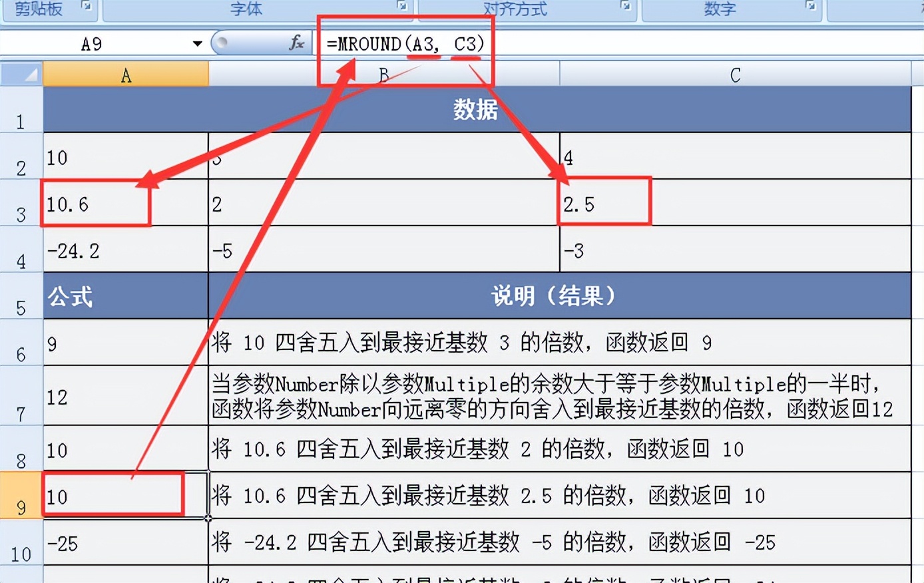Select cell A3 containing 10.6
This screenshot has width=924, height=583.
click(126, 203)
